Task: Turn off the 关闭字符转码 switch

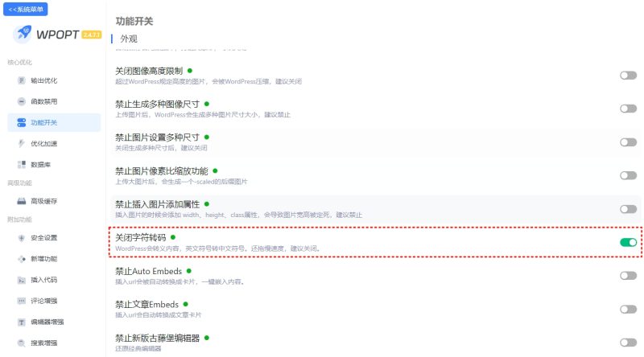Action: tap(628, 242)
